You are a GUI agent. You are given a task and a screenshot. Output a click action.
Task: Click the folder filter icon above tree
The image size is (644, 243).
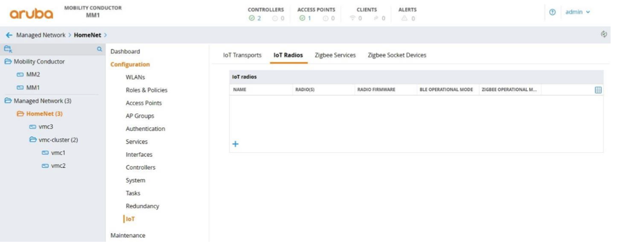coord(8,49)
